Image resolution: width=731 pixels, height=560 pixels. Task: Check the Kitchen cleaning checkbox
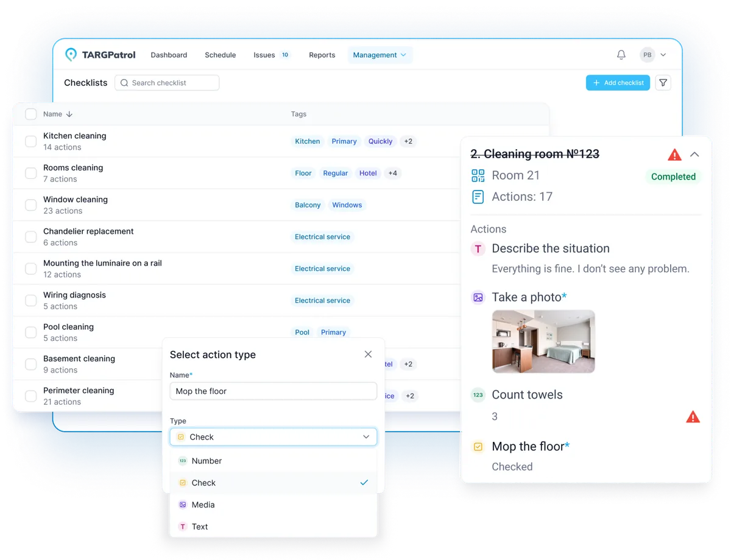pos(30,141)
